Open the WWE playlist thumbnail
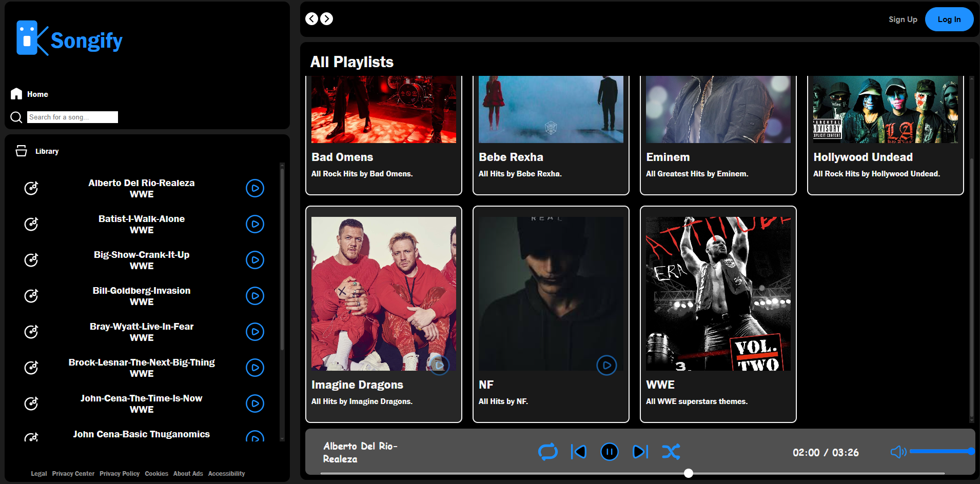 point(718,293)
